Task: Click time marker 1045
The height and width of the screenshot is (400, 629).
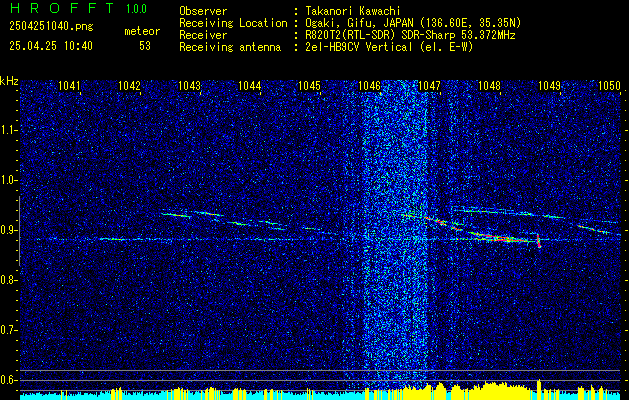Action: click(310, 86)
